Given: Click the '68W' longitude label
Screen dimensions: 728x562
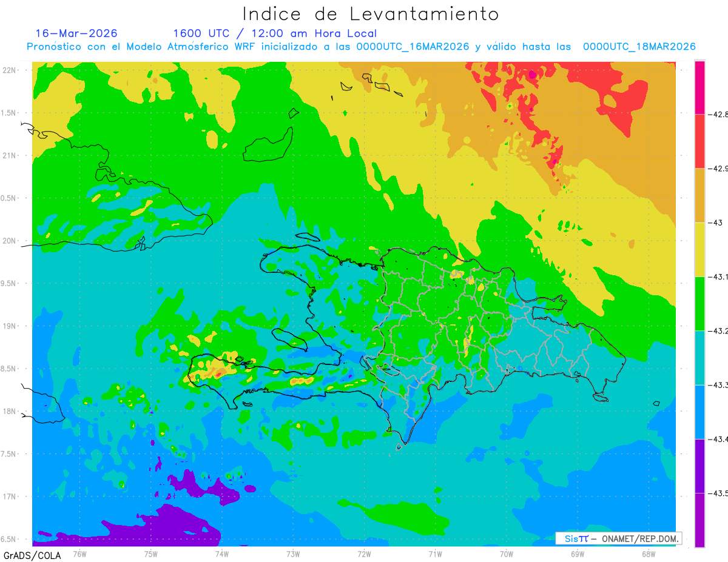Looking at the screenshot, I should [x=649, y=554].
